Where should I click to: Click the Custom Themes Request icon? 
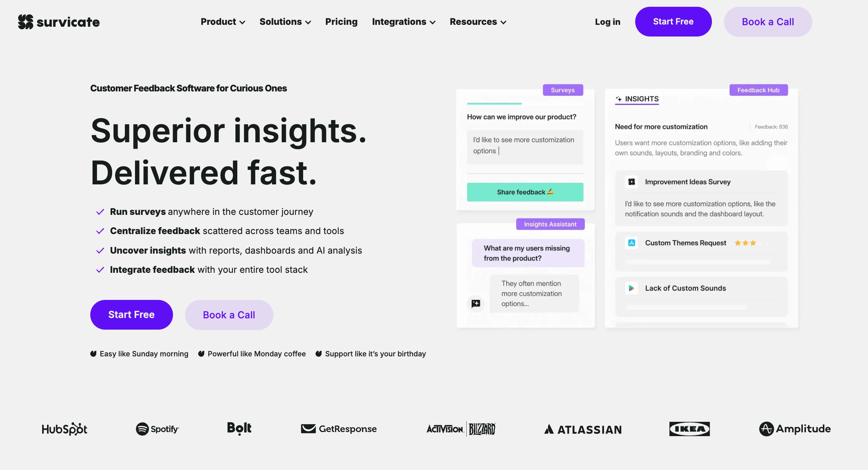(632, 242)
